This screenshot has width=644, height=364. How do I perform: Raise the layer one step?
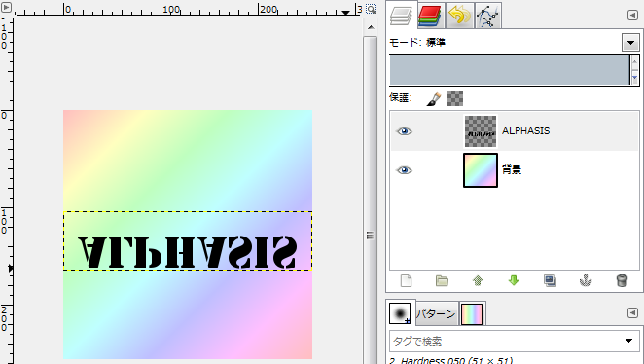[x=478, y=281]
